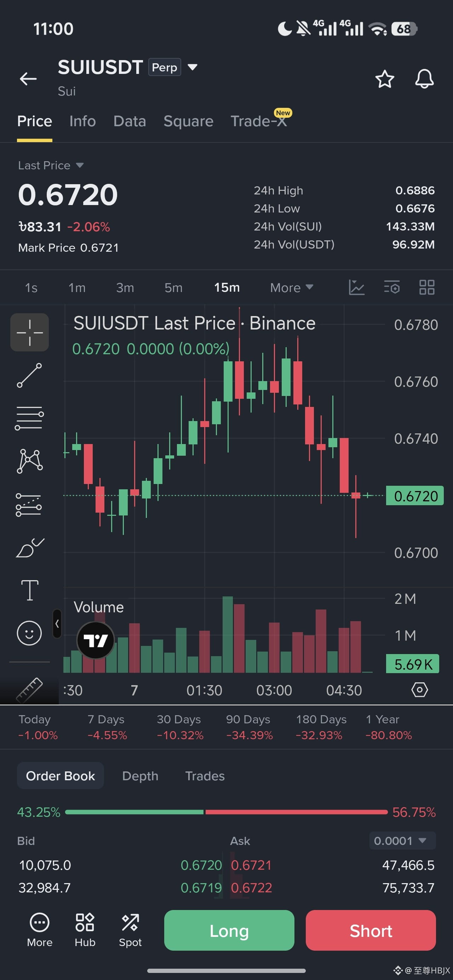The height and width of the screenshot is (980, 453).
Task: Open the chart display settings icon
Action: [x=392, y=287]
